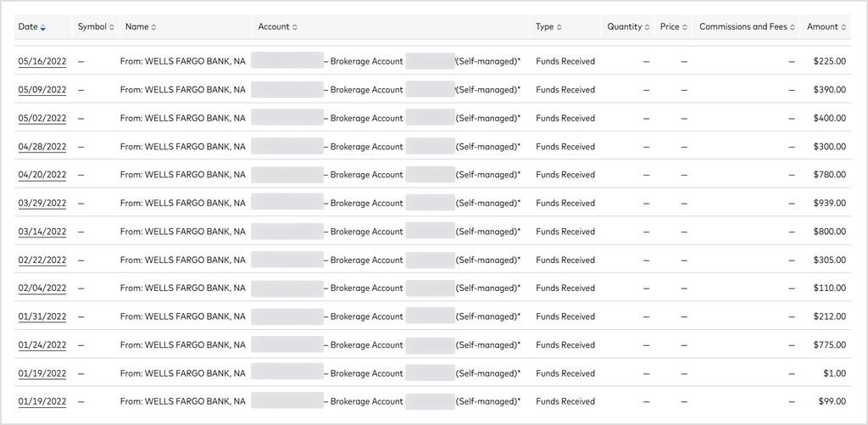Open the 03/29/2022 transaction date link
The image size is (868, 425).
[42, 204]
